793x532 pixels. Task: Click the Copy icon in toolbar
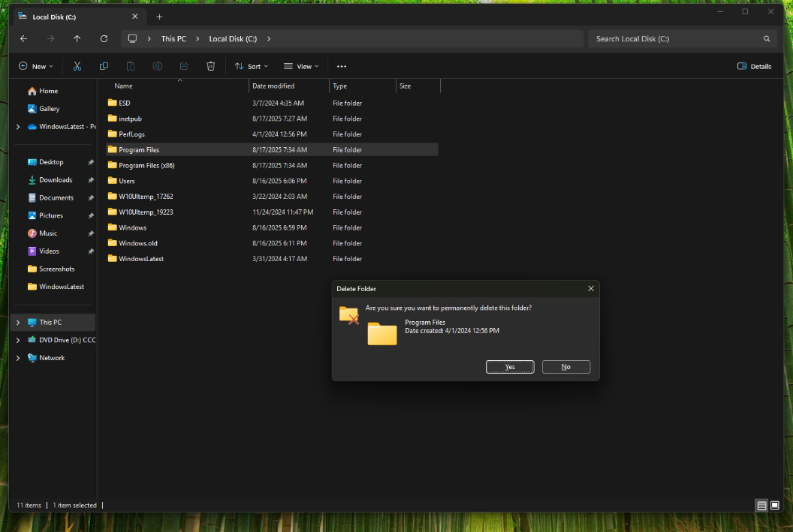pos(104,66)
